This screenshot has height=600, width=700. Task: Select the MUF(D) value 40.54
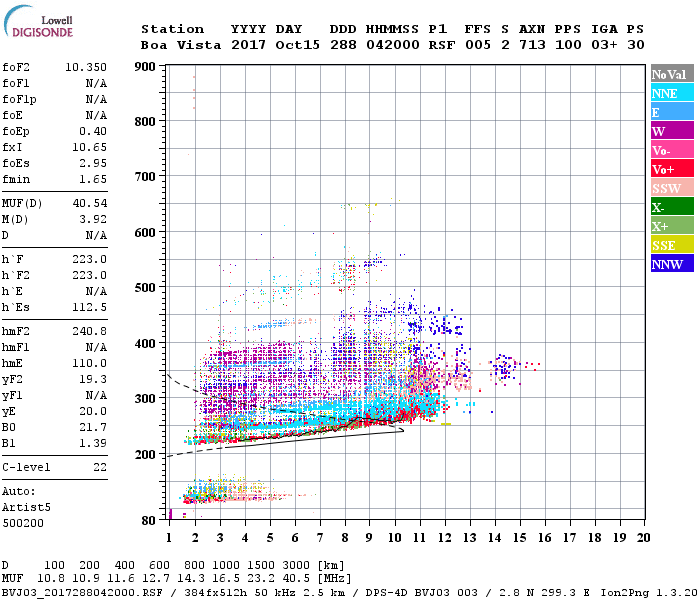[x=89, y=203]
